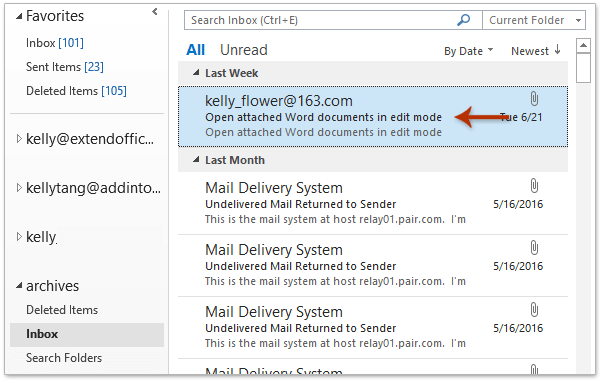Collapse the folder pane with arrow
This screenshot has width=600, height=380.
155,12
